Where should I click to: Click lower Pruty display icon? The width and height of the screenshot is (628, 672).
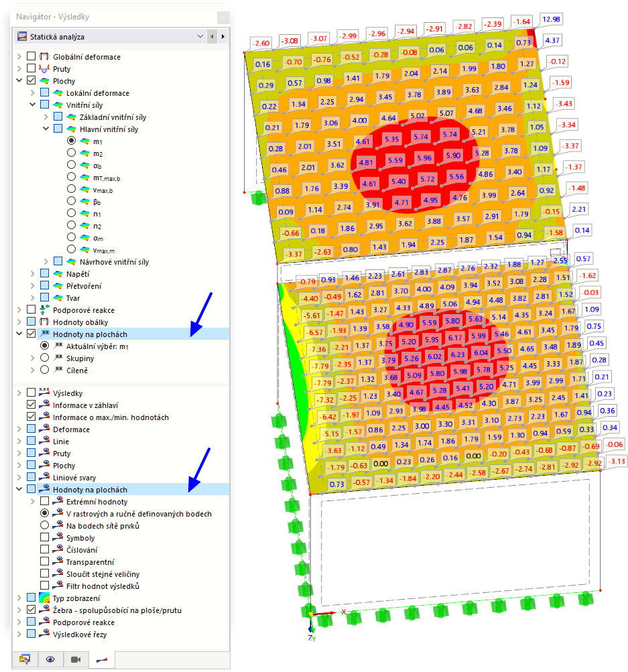tap(44, 453)
